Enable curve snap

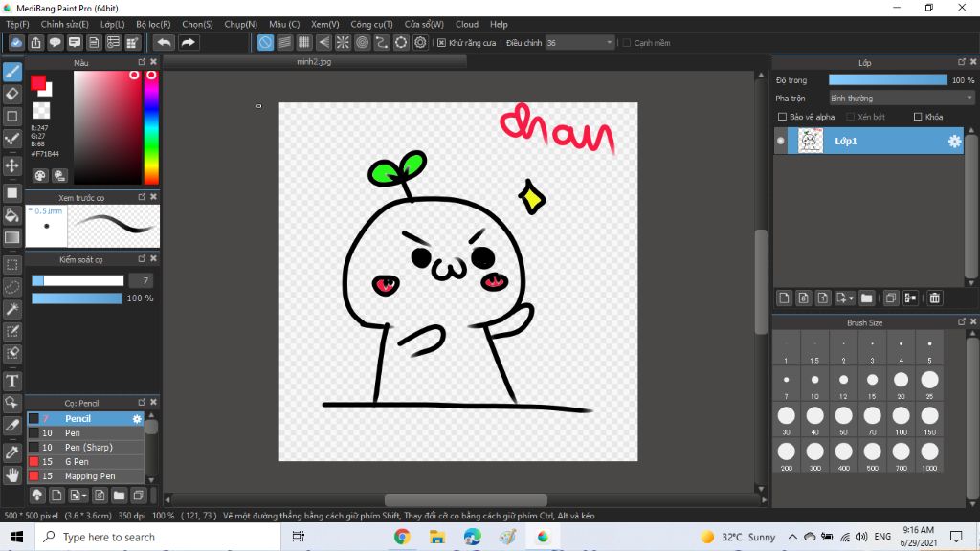point(381,42)
